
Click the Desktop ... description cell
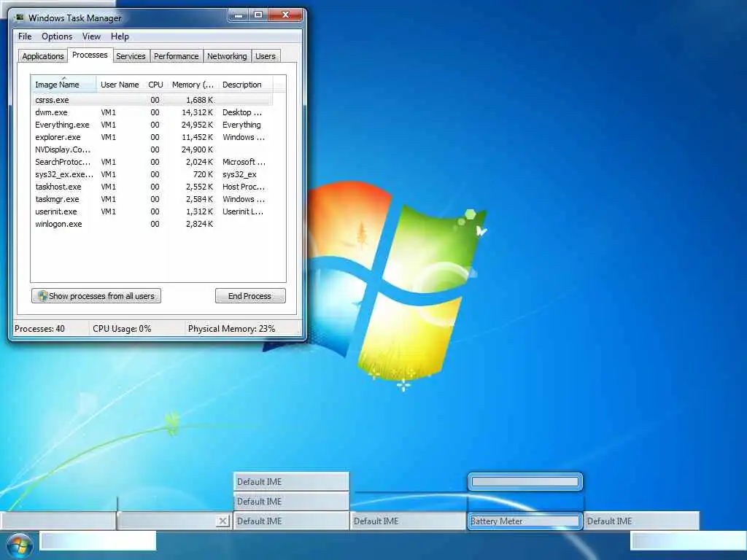coord(242,112)
